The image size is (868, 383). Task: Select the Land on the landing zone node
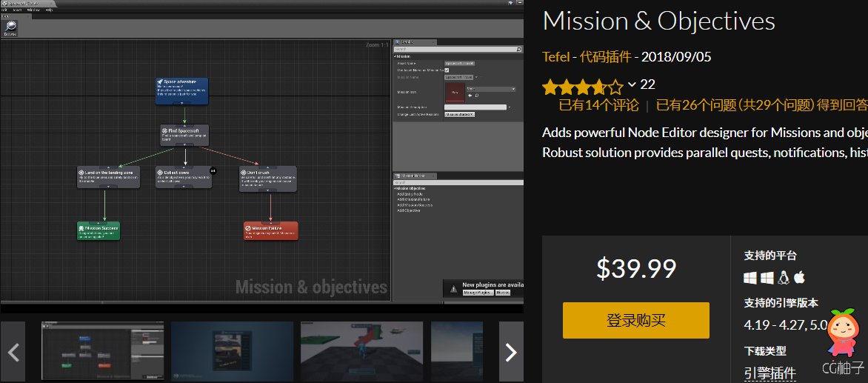point(108,178)
